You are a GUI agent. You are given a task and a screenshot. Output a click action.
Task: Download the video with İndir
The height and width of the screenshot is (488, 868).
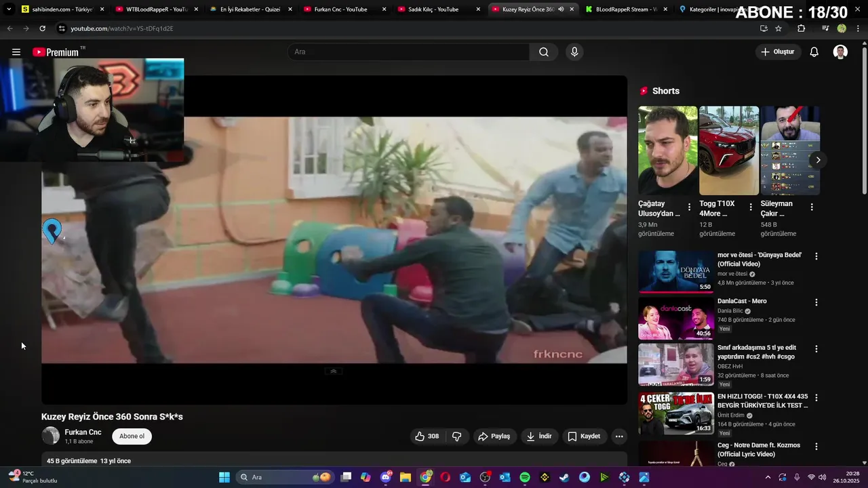(x=539, y=436)
